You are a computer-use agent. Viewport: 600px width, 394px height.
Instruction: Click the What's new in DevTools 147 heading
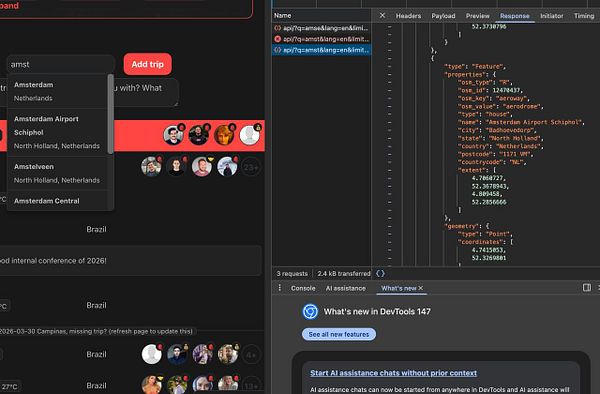(x=377, y=311)
